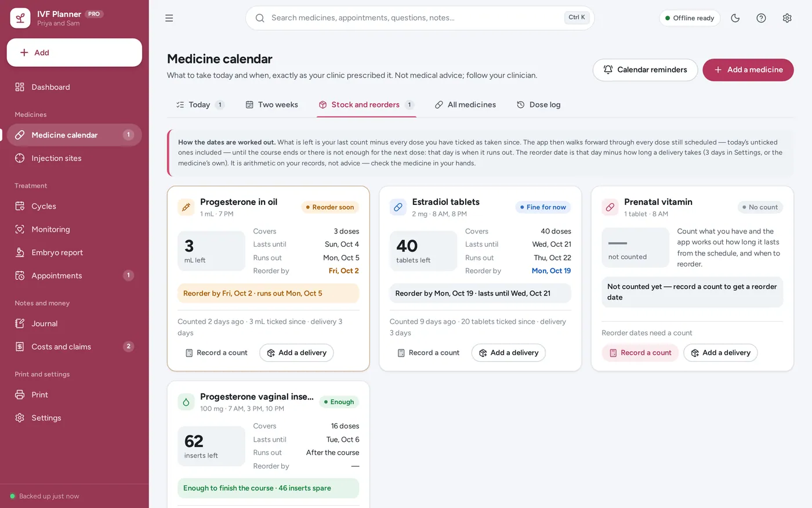Click the Reorder soon status badge
Screen dimensions: 812x508
[x=330, y=207]
